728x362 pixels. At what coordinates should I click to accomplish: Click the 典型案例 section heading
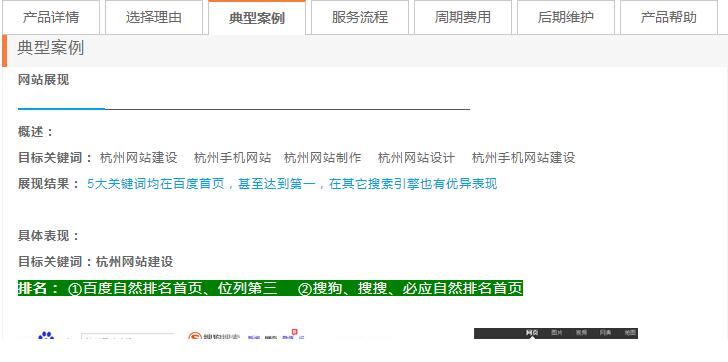point(51,48)
